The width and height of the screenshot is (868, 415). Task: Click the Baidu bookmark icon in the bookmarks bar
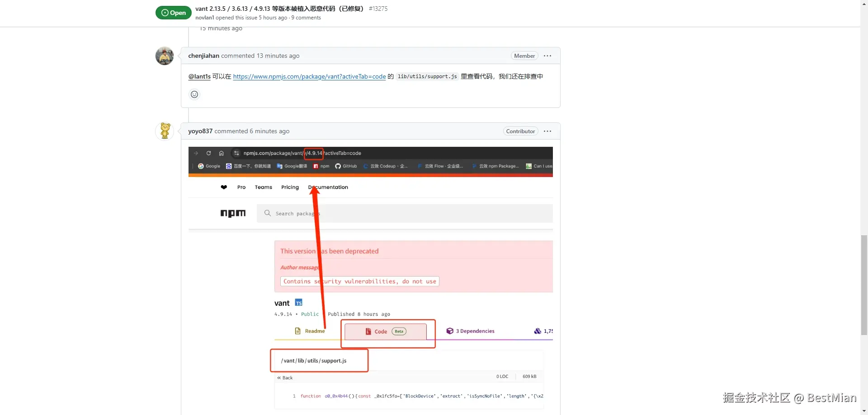[228, 166]
